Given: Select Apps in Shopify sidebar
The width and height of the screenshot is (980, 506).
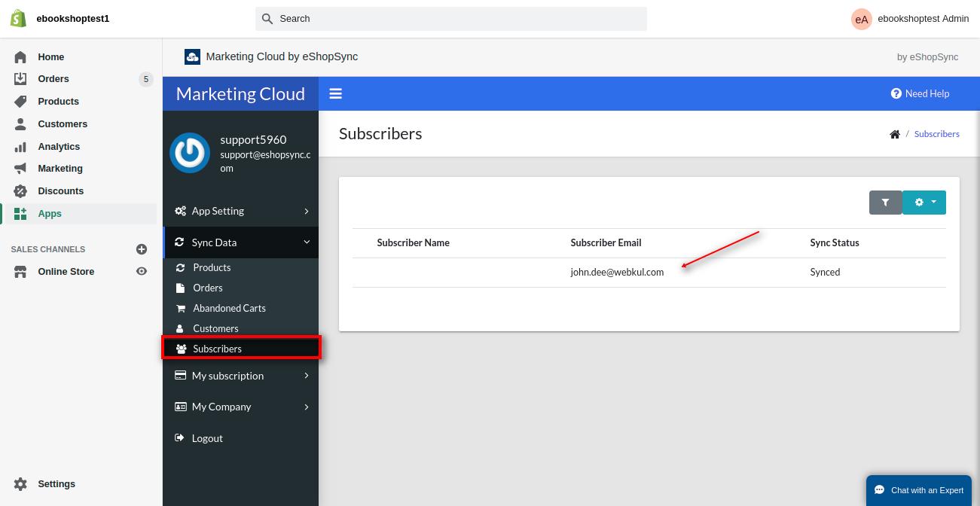Looking at the screenshot, I should (50, 214).
